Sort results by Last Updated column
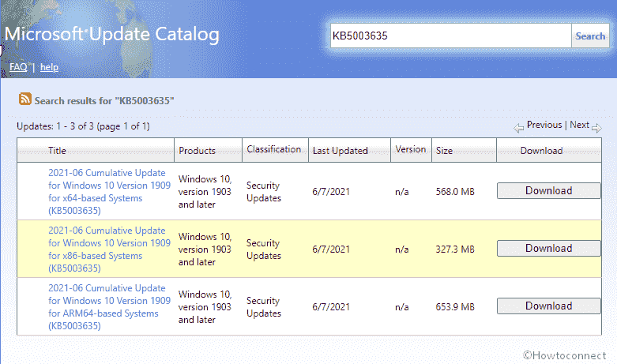617x364 pixels. coord(340,150)
